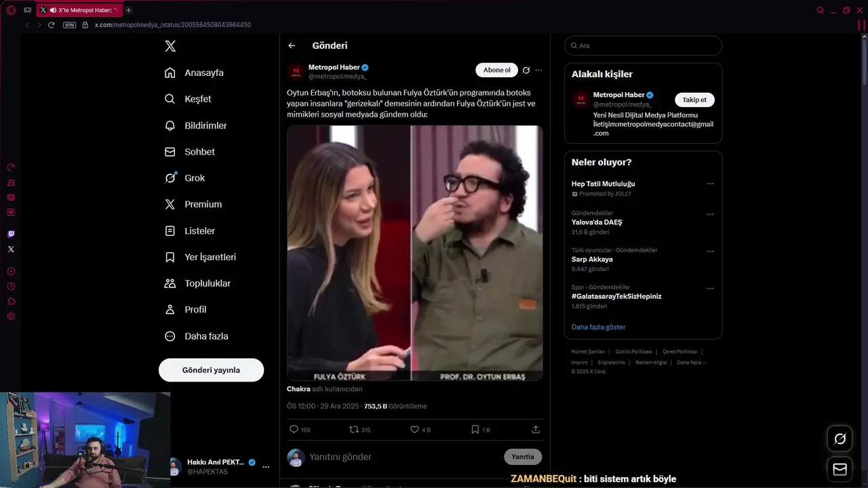Open options for #GalatasarayTekSizHepiniz trend
This screenshot has width=868, height=488.
click(710, 288)
